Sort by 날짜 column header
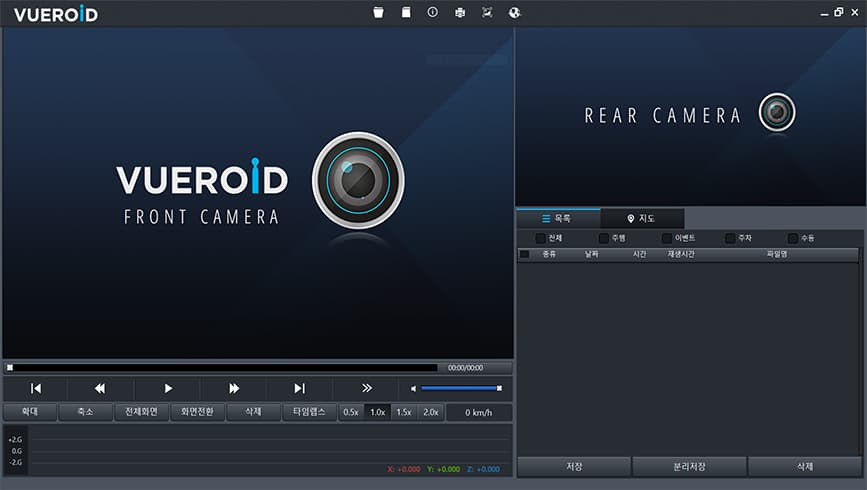This screenshot has height=490, width=867. click(x=592, y=254)
